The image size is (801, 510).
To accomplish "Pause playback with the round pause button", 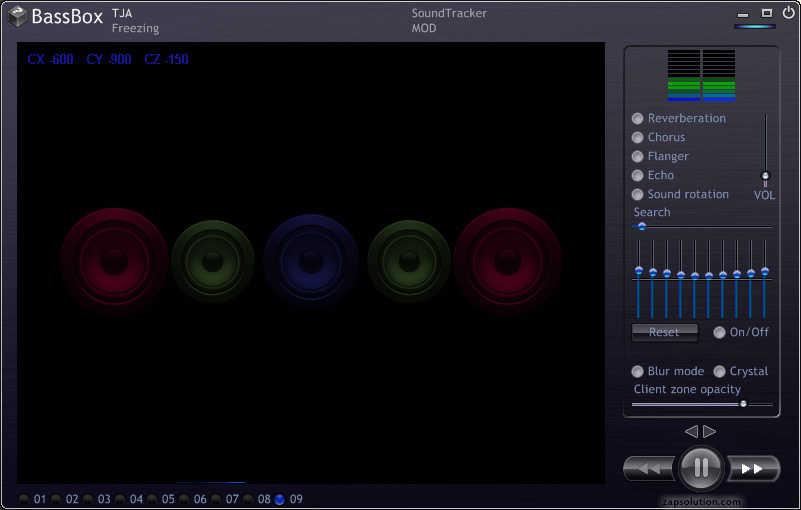I will 701,468.
